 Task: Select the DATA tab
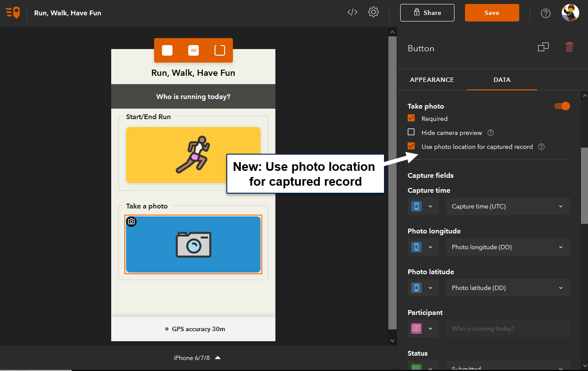502,80
